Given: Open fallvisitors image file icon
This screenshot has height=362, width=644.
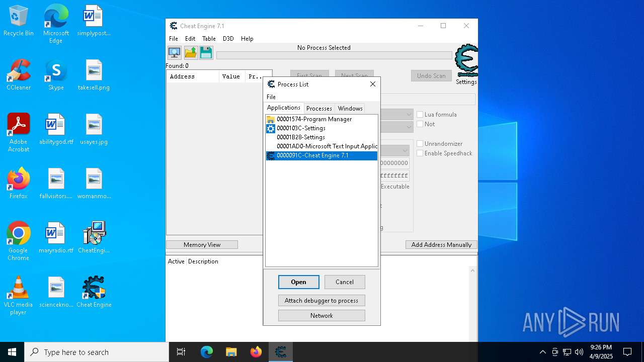Looking at the screenshot, I should point(56,184).
